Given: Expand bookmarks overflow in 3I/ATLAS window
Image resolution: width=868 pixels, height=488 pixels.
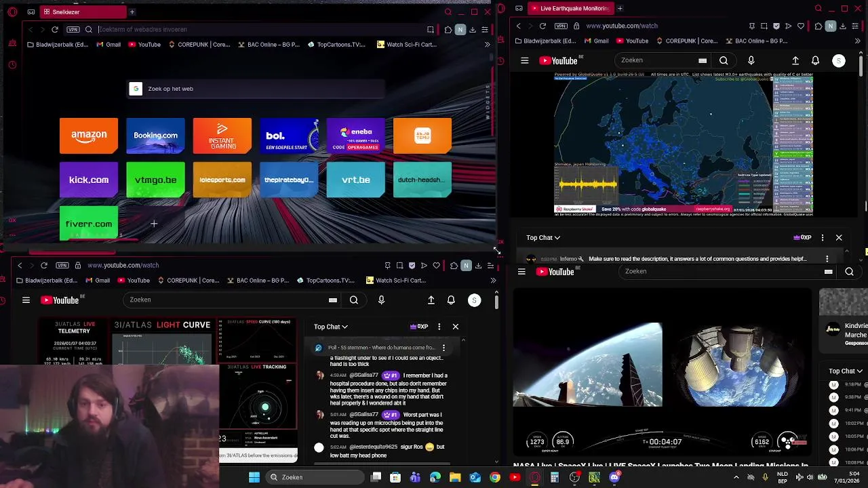Looking at the screenshot, I should pos(493,281).
